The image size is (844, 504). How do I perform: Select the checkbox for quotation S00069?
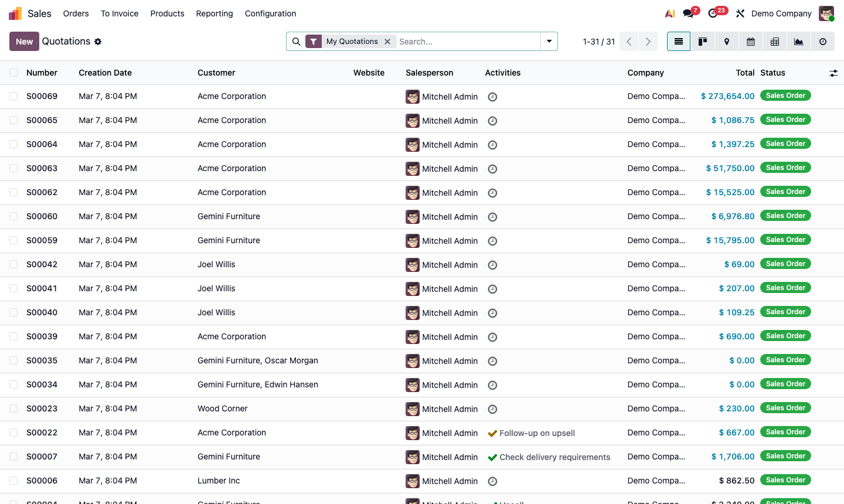click(13, 96)
